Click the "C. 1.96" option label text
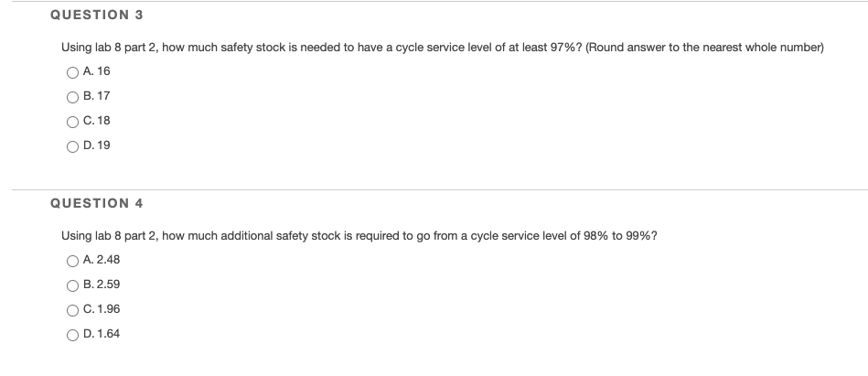Viewport: 868px width, 376px height. point(102,309)
